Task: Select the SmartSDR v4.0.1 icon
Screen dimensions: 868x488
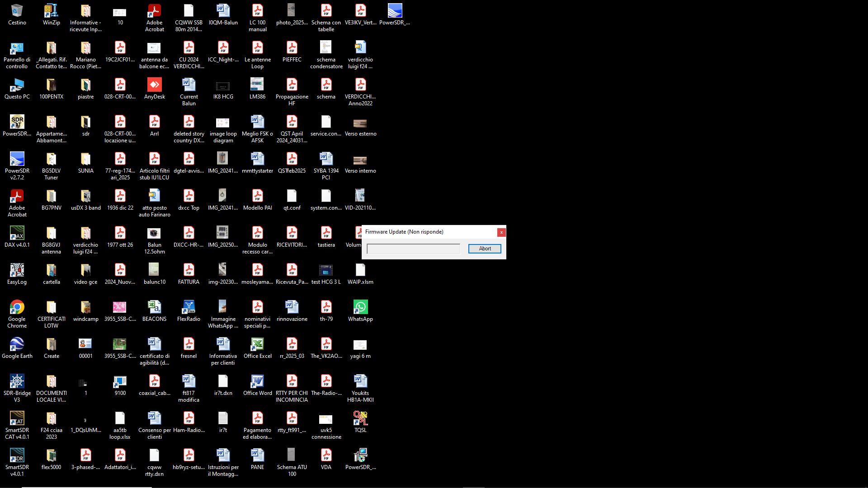Action: [x=17, y=463]
